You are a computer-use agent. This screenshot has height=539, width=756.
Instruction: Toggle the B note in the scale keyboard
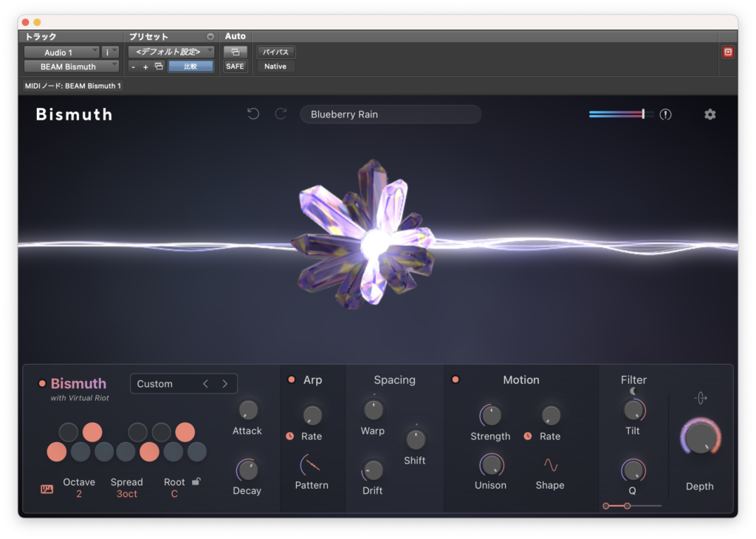[196, 452]
